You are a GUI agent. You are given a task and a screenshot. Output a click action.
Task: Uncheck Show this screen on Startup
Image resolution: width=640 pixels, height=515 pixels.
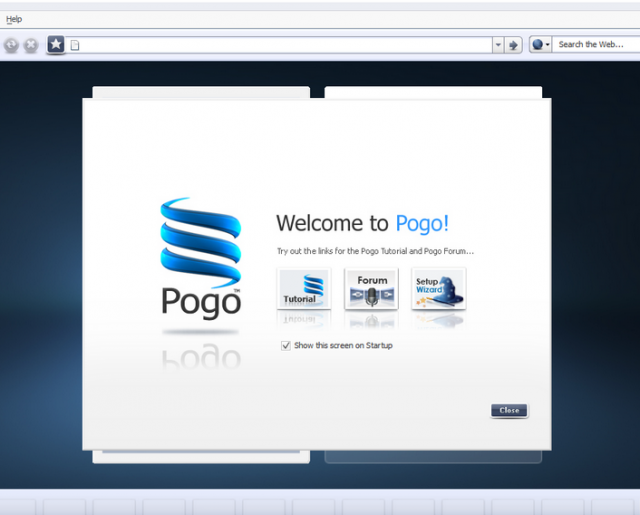(286, 346)
